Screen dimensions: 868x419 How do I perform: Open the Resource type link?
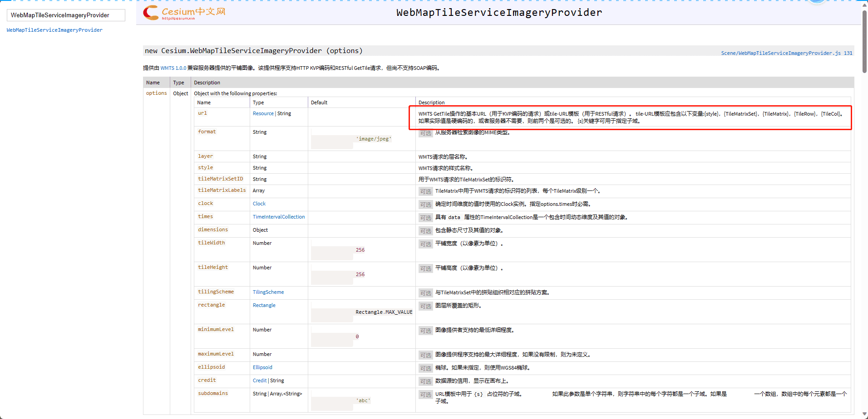point(263,113)
